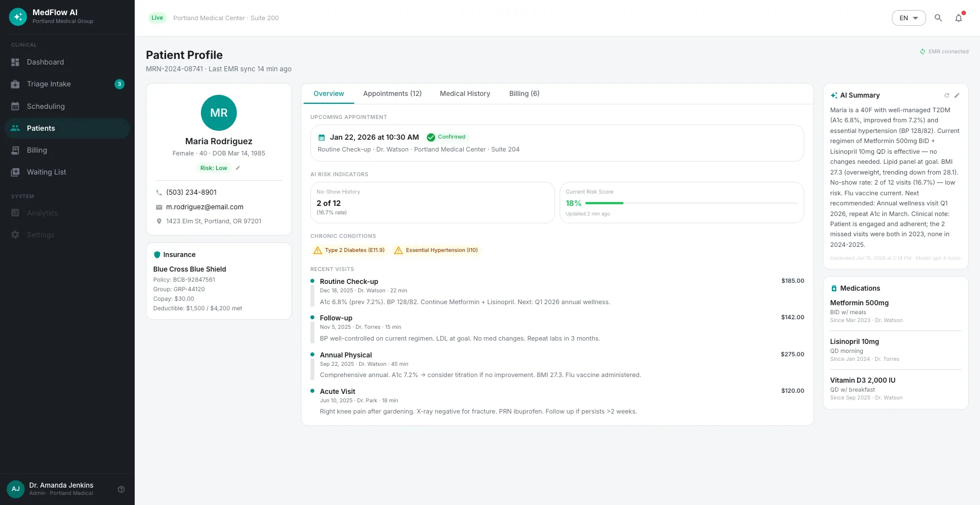
Task: Click the MedFlow AI logo icon
Action: point(18,17)
